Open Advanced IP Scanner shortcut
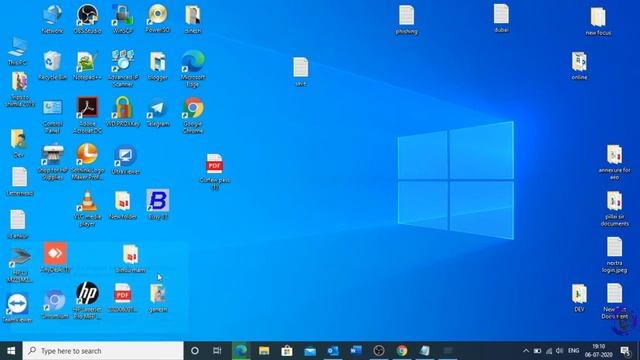This screenshot has height=360, width=640. coord(122,68)
